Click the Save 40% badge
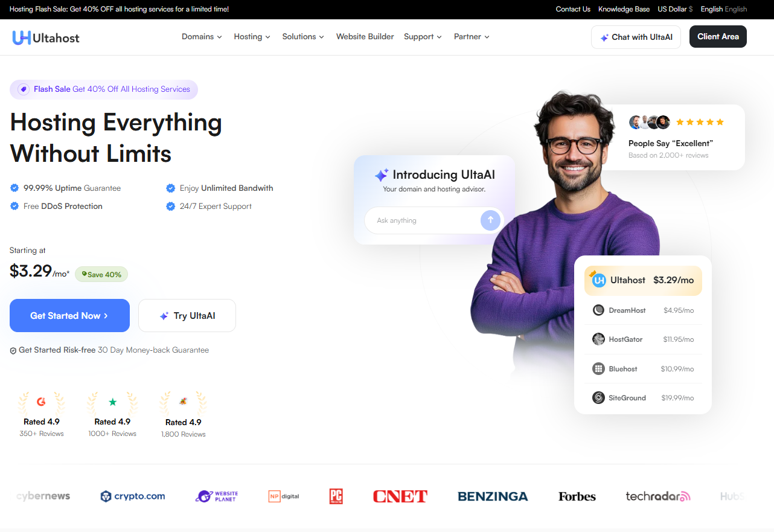Screen dimensions: 774x532 point(101,275)
